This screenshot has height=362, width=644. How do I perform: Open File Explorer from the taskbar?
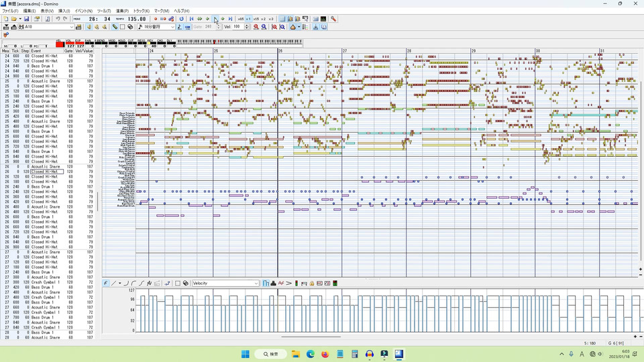tap(296, 354)
